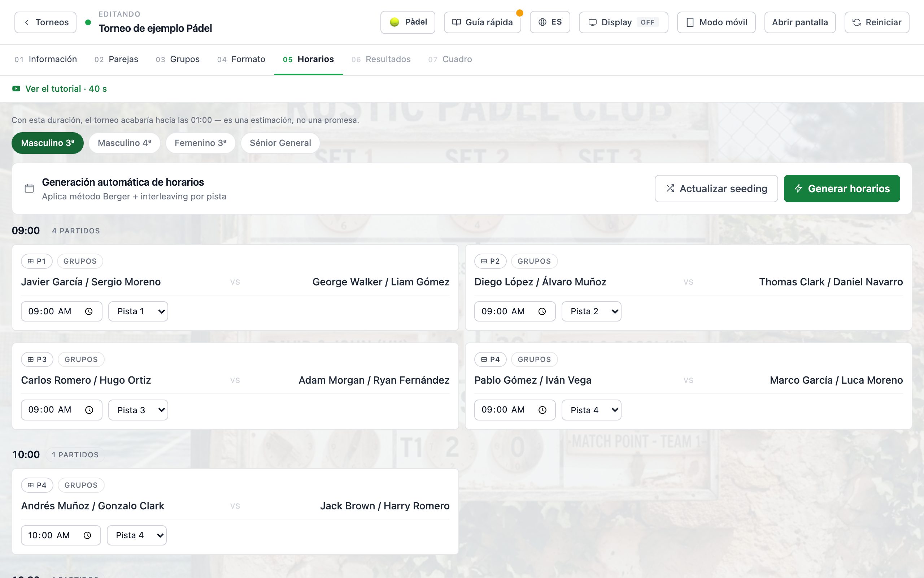
Task: Open the Pàdel sport selector
Action: pos(408,22)
